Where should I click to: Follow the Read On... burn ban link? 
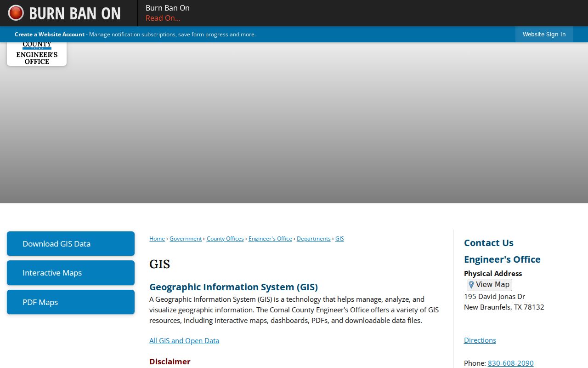pyautogui.click(x=163, y=18)
